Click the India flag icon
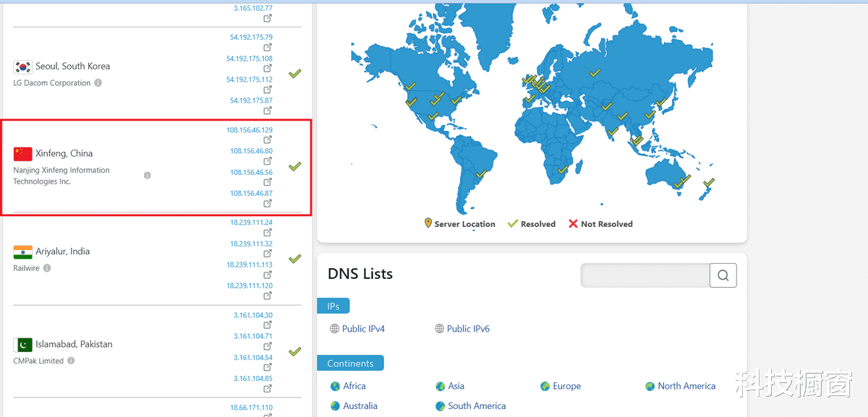The width and height of the screenshot is (868, 417). (22, 252)
